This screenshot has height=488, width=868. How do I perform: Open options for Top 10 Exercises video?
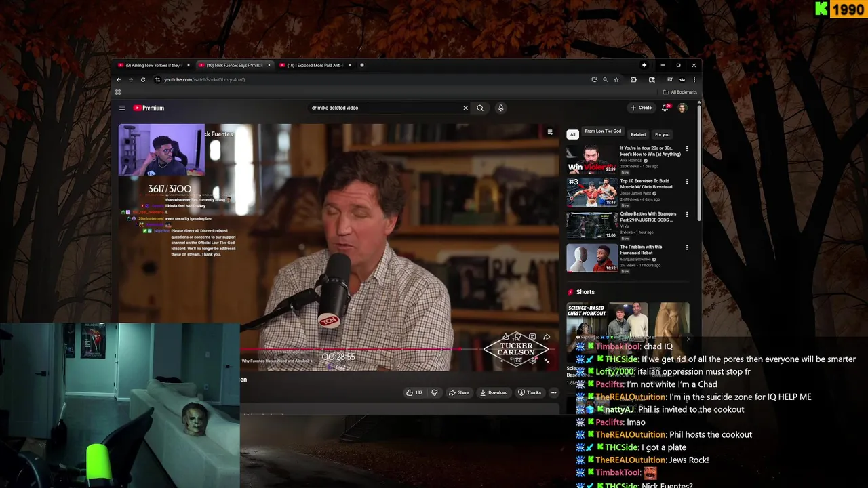686,182
